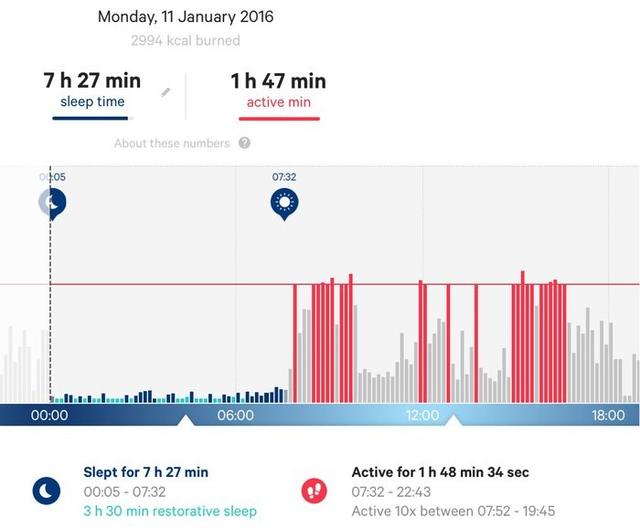The width and height of the screenshot is (640, 528).
Task: Click the dark blue moon sleep icon
Action: tap(47, 490)
